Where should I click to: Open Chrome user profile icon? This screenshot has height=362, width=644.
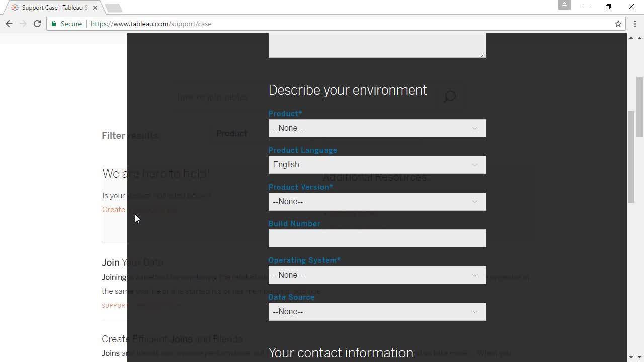click(x=565, y=5)
